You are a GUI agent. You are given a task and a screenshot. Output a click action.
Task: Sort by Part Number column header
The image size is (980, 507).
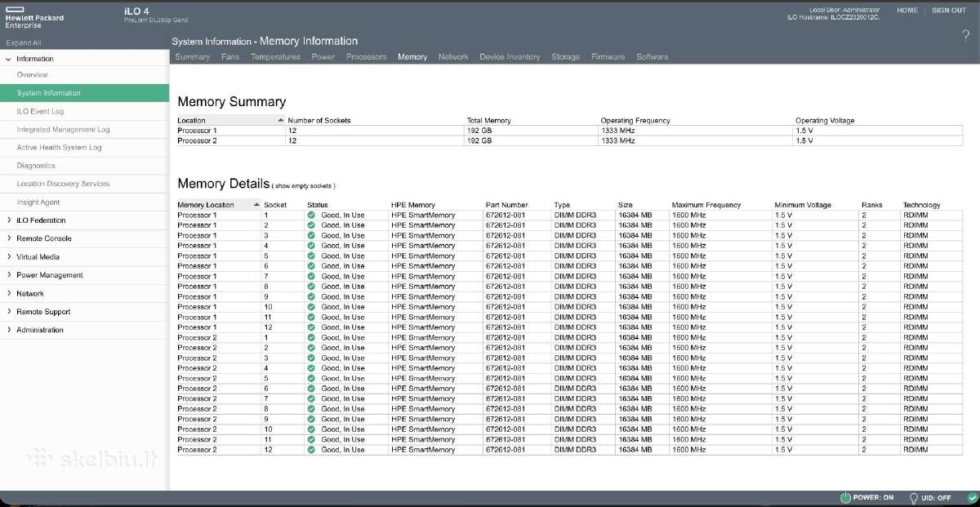pyautogui.click(x=506, y=205)
